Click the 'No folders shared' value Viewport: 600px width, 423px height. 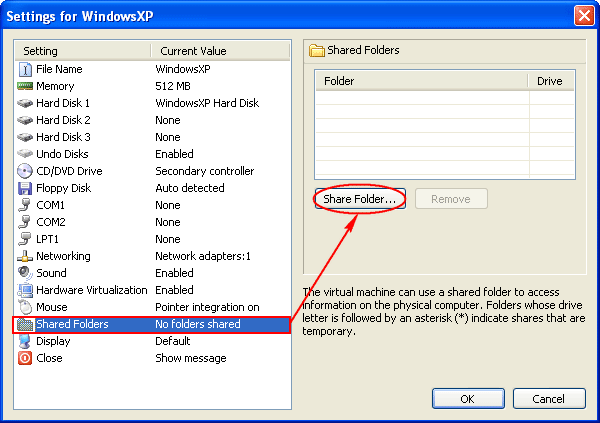click(198, 324)
